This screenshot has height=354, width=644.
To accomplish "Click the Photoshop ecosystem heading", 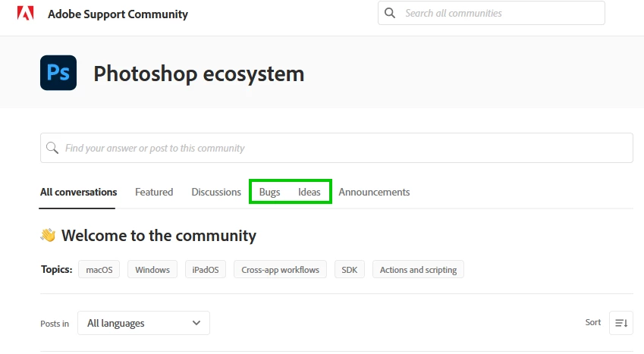I will click(199, 74).
